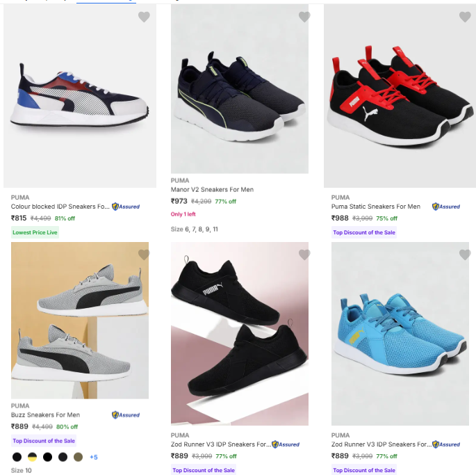
Task: Open Manor V2 Sneakers For Men link
Action: click(x=212, y=190)
